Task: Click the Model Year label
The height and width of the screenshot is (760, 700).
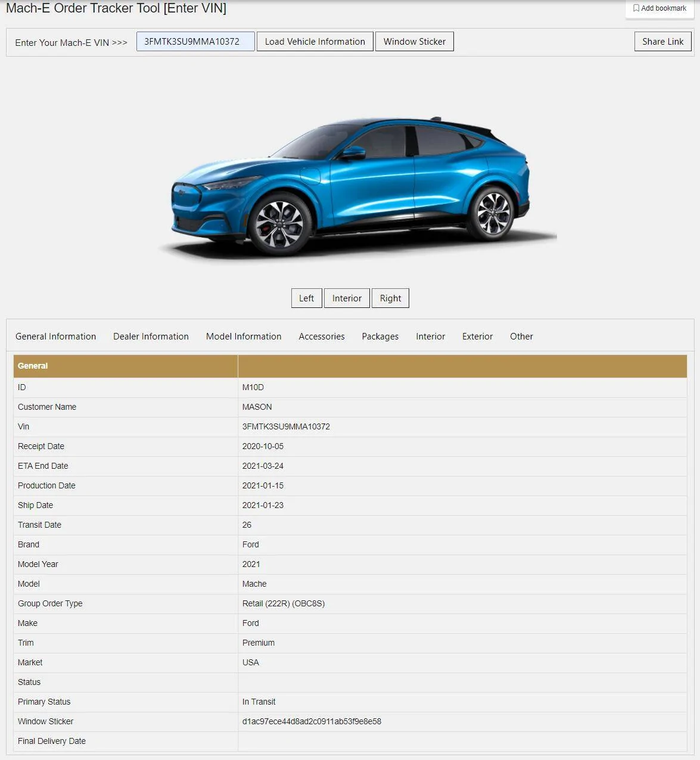Action: (38, 564)
